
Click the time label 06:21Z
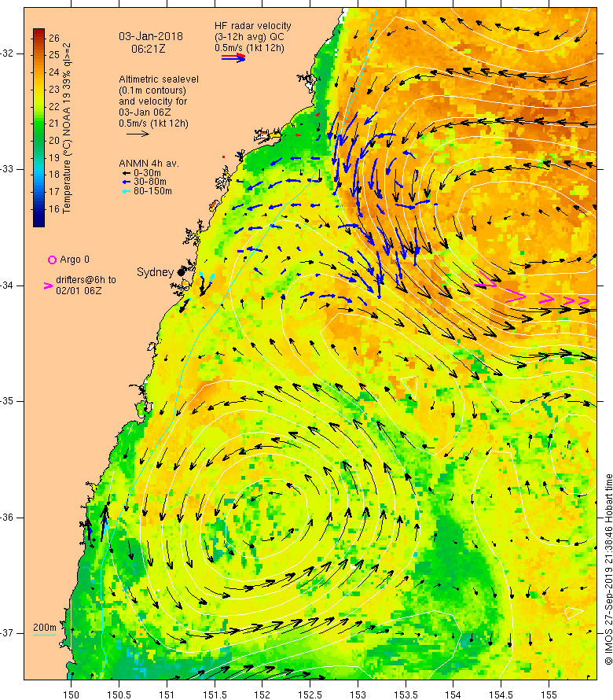coord(148,49)
